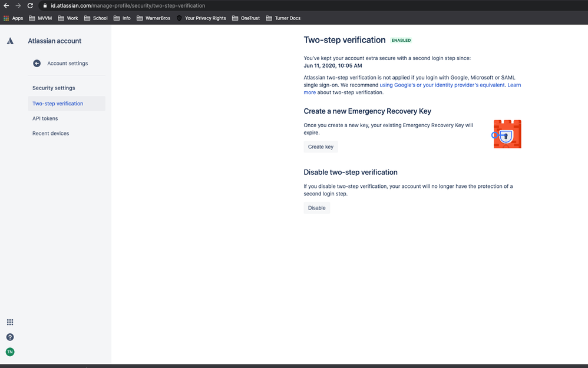Click the date Jun 11, 2020, 10:05 AM
588x368 pixels.
(333, 65)
